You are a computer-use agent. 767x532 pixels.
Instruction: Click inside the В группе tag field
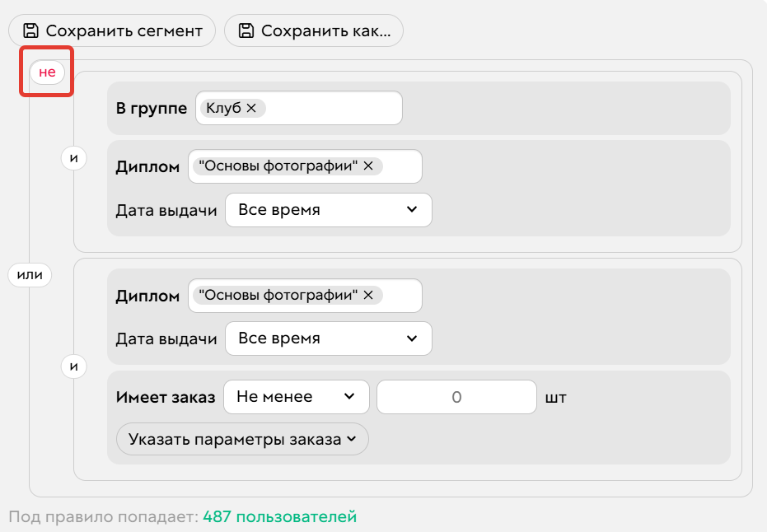pos(330,107)
